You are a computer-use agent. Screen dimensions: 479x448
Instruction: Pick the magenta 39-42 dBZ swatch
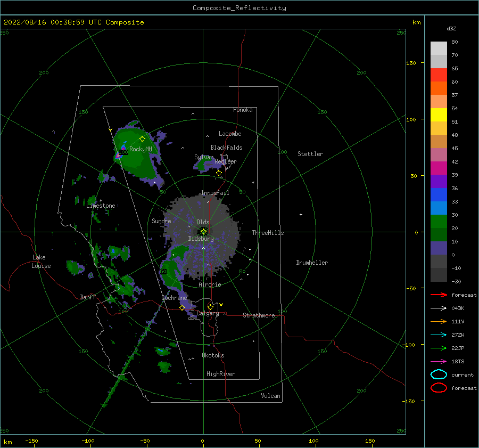[x=439, y=168]
